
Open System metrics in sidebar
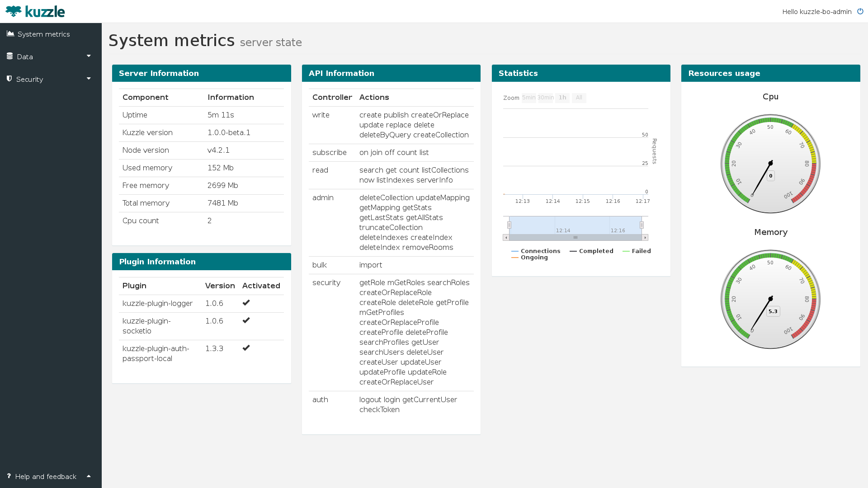tap(51, 34)
